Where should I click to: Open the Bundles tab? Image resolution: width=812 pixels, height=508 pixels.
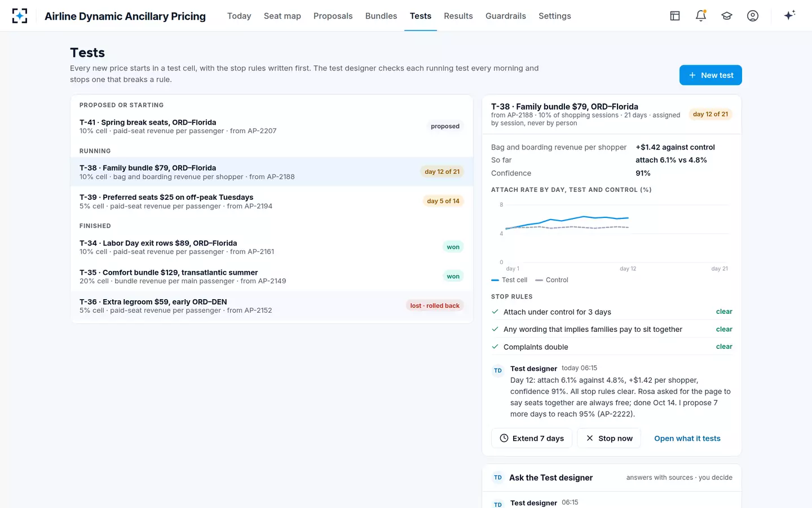pyautogui.click(x=381, y=16)
